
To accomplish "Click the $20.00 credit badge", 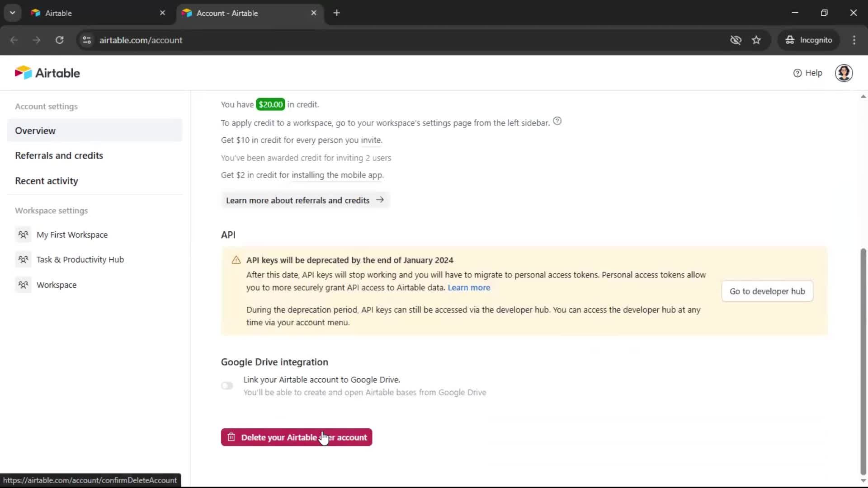I will pyautogui.click(x=270, y=104).
